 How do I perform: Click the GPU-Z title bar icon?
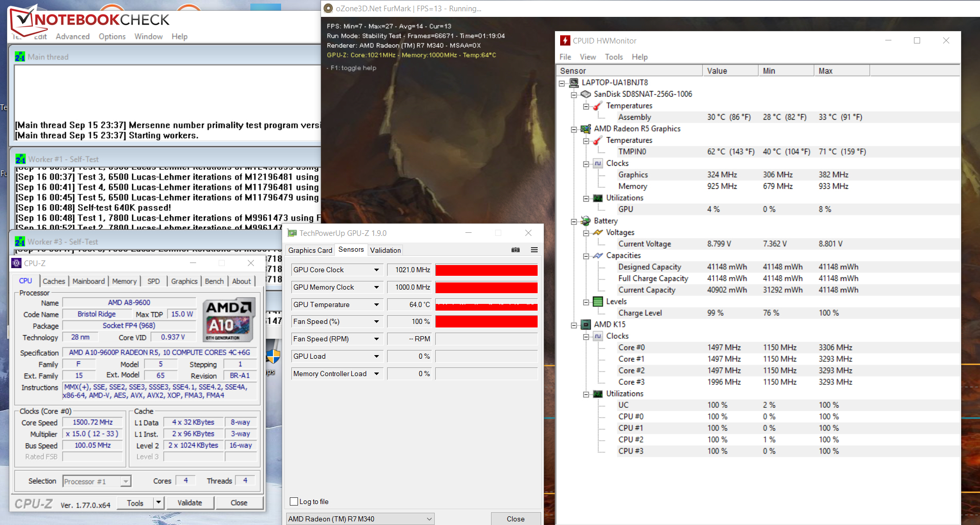(x=292, y=233)
